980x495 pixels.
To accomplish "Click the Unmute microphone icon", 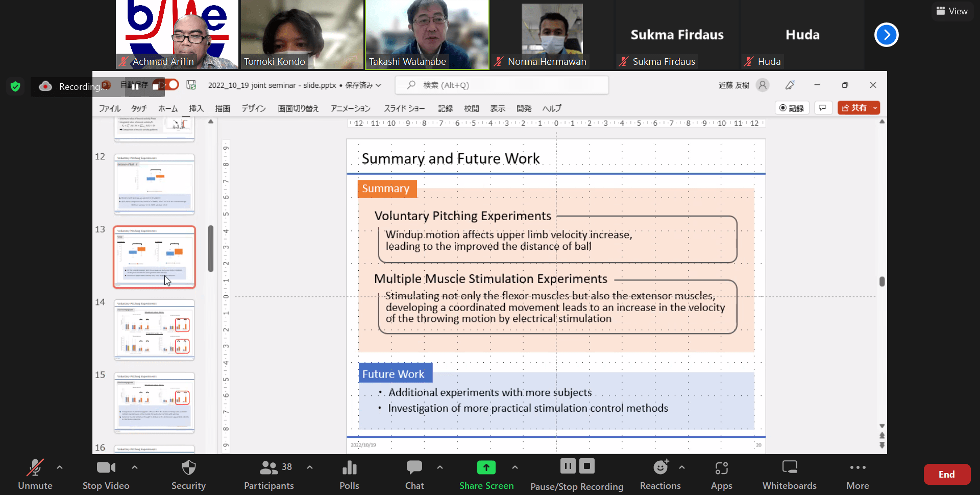I will click(35, 467).
